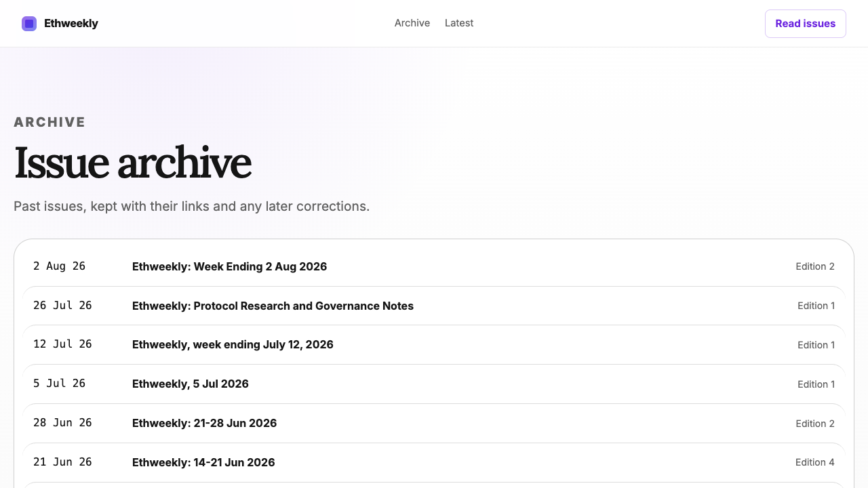Open 'Ethweekly, week ending July 12, 2026'
The width and height of the screenshot is (868, 488).
click(x=233, y=345)
